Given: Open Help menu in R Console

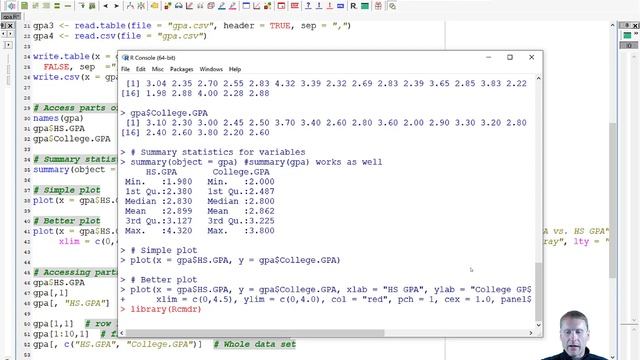Looking at the screenshot, I should (235, 69).
